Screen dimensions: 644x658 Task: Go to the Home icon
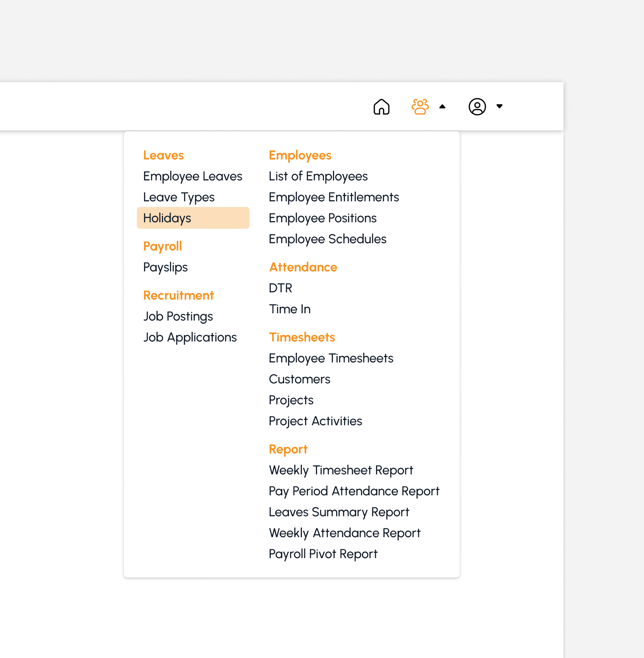coord(381,107)
